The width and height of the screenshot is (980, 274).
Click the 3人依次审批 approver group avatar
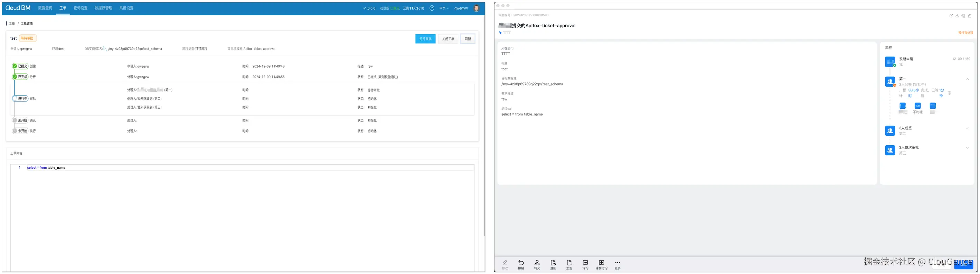pyautogui.click(x=890, y=150)
